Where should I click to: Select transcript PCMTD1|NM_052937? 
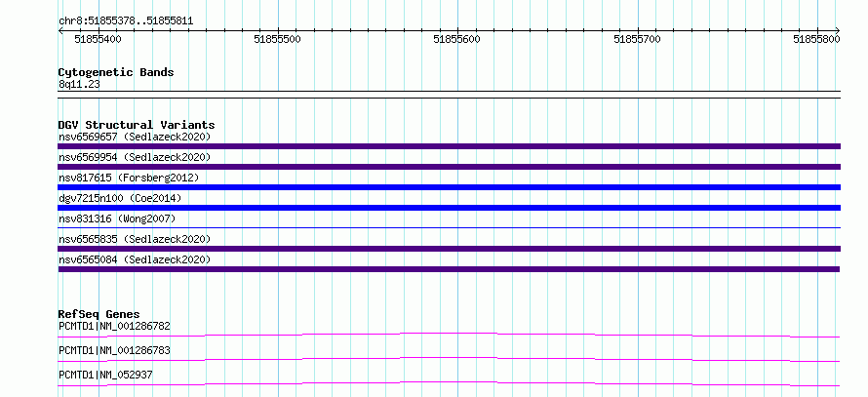click(x=105, y=375)
